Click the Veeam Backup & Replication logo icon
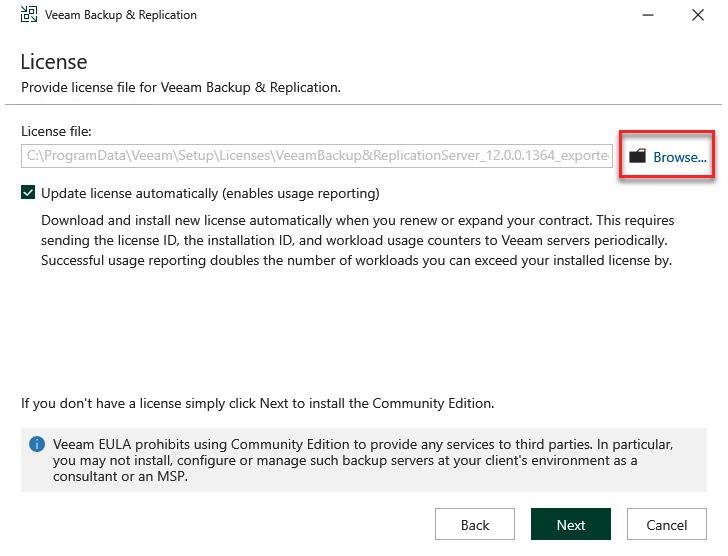Screen dimensions: 728x556 [29, 14]
